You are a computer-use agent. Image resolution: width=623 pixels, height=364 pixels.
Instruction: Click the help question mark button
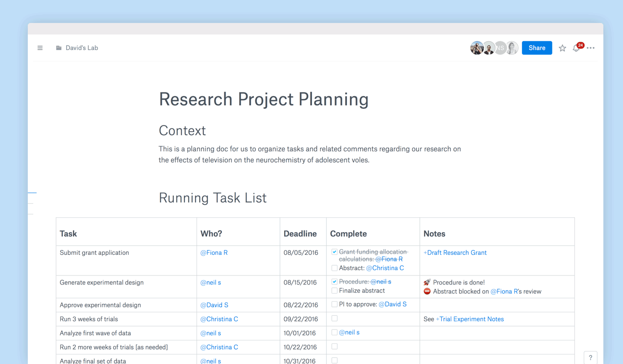[x=590, y=357]
